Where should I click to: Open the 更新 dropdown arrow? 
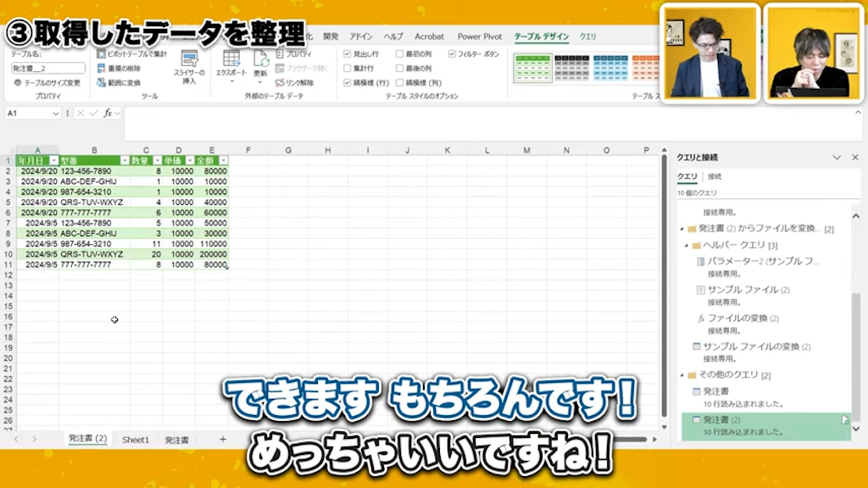coord(259,82)
